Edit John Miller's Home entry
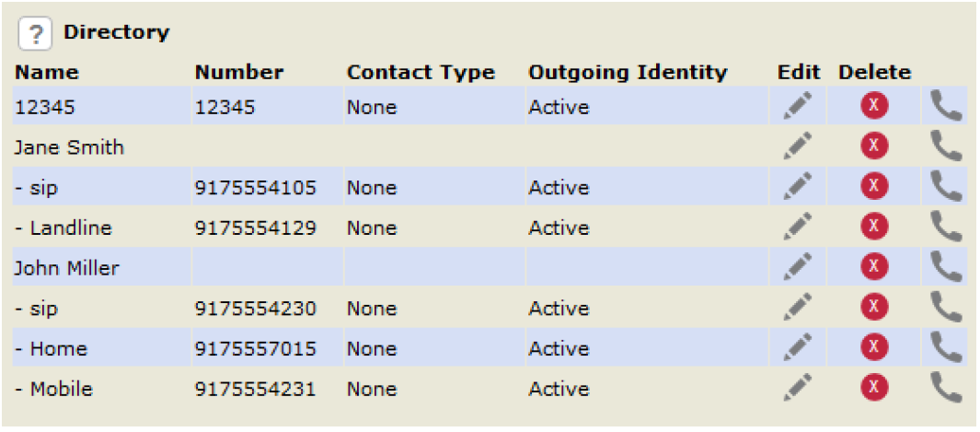This screenshot has width=980, height=432. [x=798, y=347]
